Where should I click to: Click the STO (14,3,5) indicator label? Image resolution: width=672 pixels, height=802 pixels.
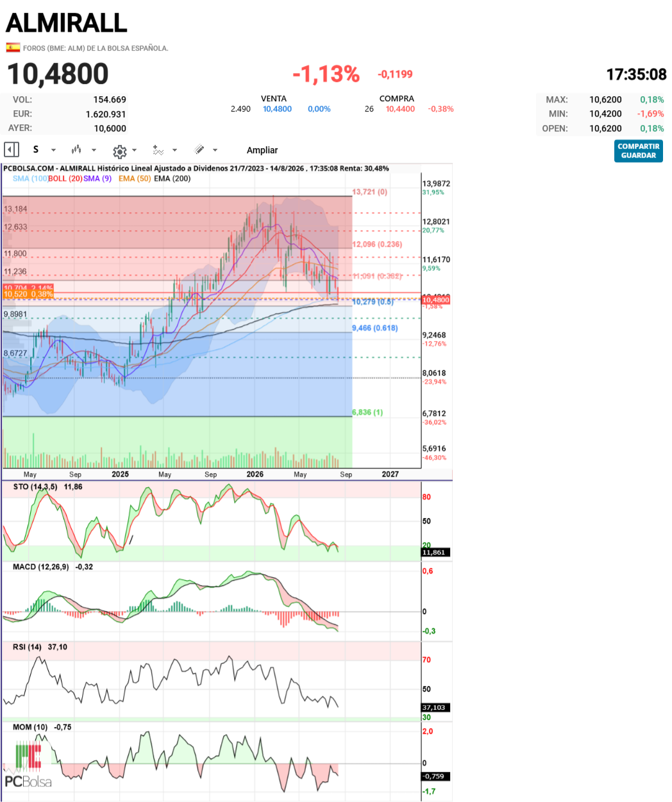[x=35, y=487]
